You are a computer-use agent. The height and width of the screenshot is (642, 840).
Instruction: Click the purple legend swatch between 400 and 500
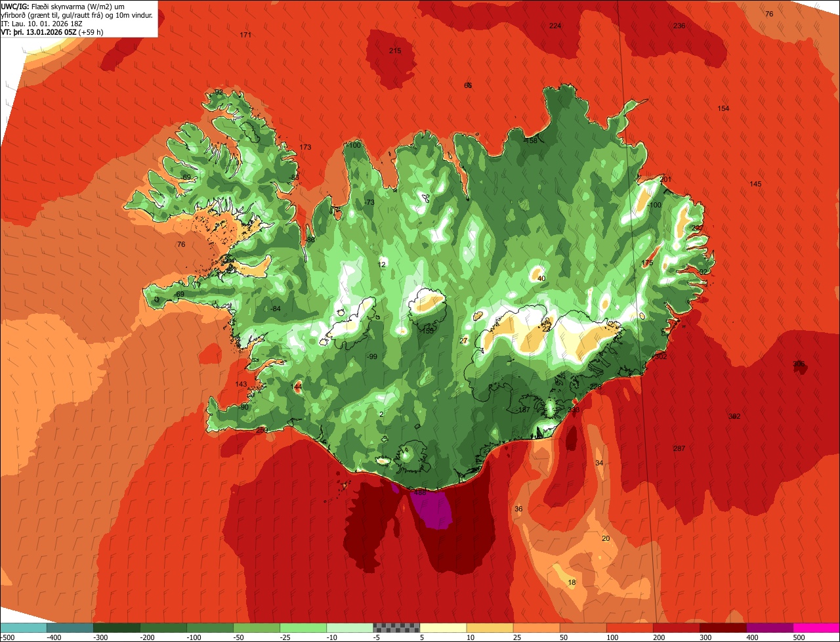click(769, 628)
